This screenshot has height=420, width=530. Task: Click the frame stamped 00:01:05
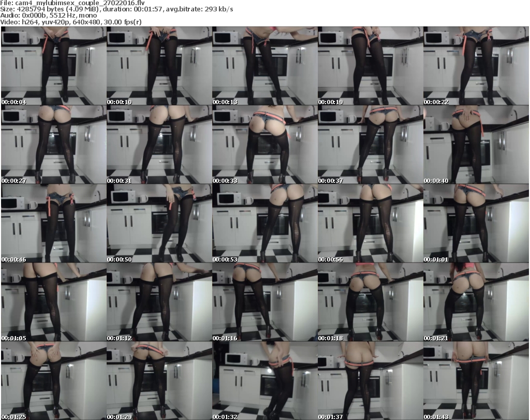(x=53, y=302)
